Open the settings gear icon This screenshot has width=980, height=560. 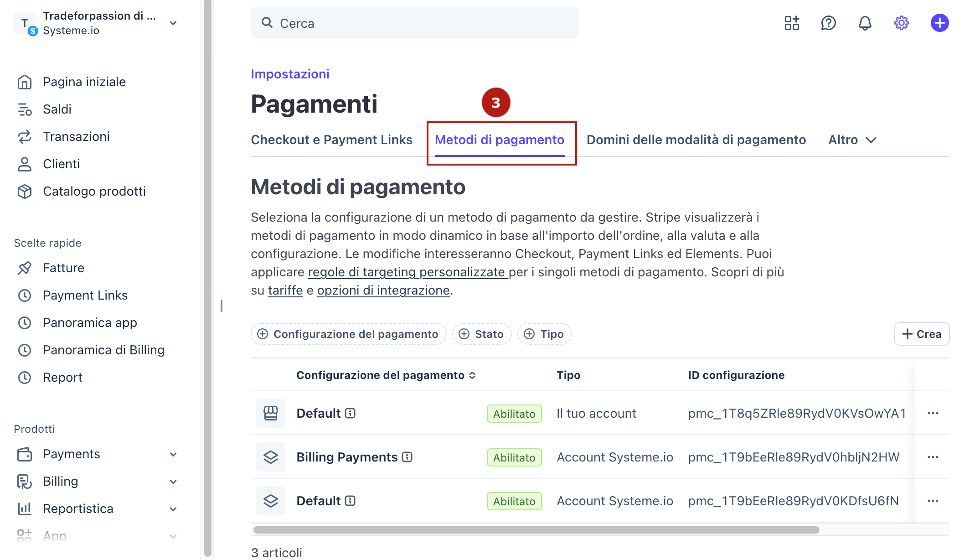[x=902, y=23]
